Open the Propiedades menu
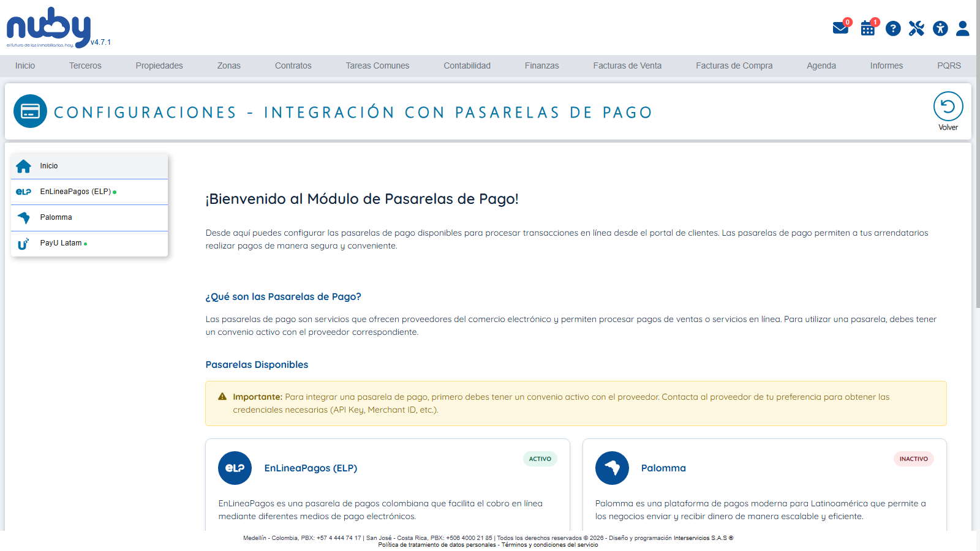980x551 pixels. pos(159,66)
